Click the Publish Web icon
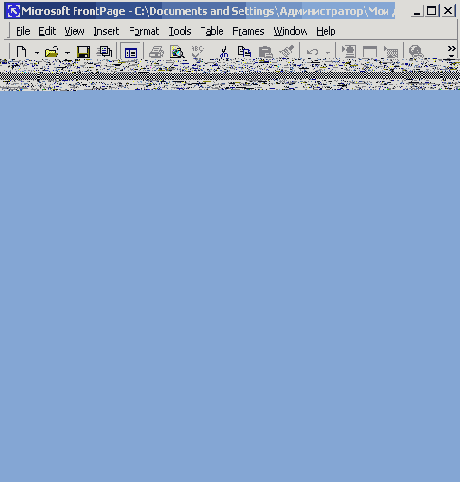 pos(105,52)
